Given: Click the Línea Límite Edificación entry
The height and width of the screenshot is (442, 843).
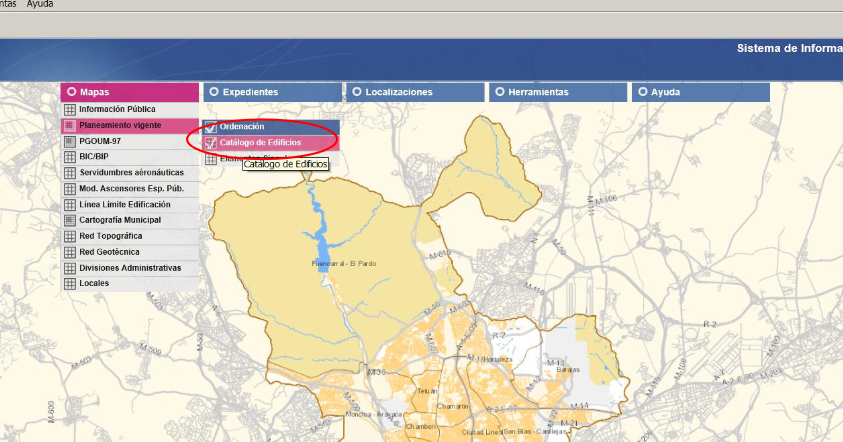Looking at the screenshot, I should click(x=125, y=204).
